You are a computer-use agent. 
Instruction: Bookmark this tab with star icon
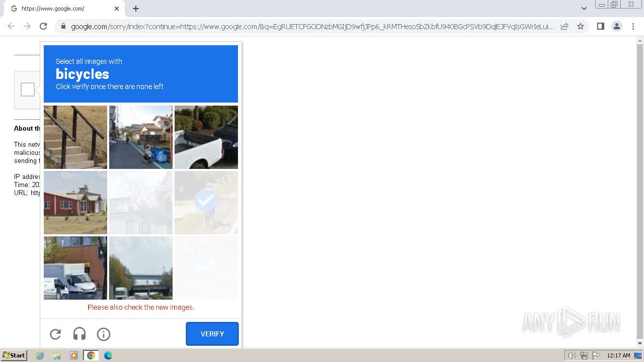[x=581, y=26]
